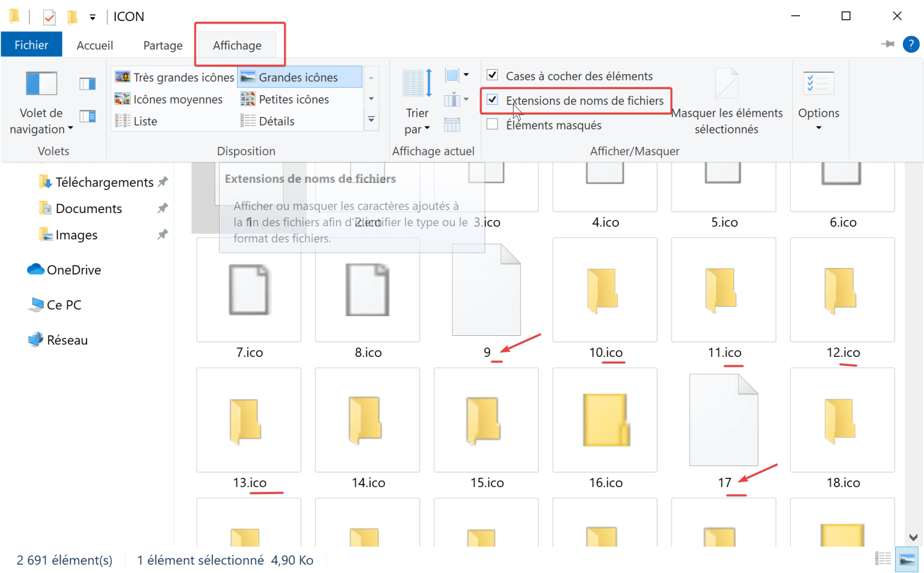Uncheck Extensions de noms de fichiers
The width and height of the screenshot is (924, 573).
[492, 100]
